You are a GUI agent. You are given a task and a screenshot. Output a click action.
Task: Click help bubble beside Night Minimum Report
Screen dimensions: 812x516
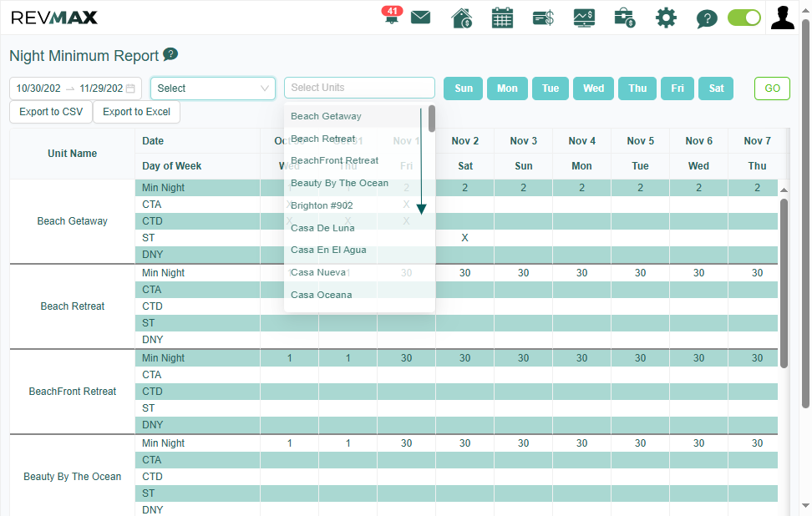pos(170,53)
